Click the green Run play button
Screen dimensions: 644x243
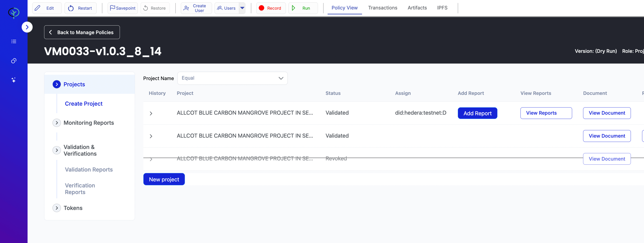point(303,8)
